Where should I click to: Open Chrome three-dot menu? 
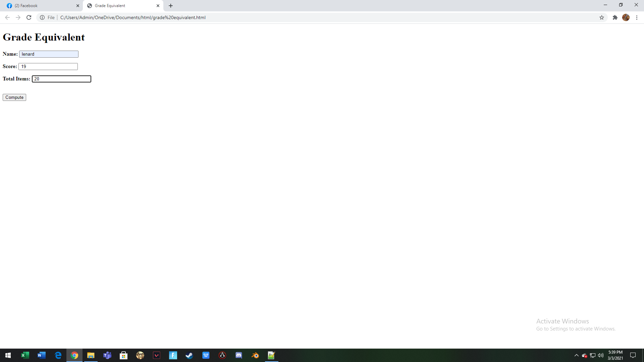click(x=637, y=17)
